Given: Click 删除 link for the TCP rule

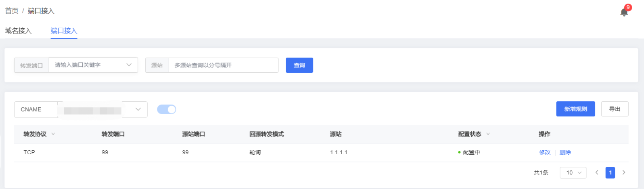Looking at the screenshot, I should [565, 152].
